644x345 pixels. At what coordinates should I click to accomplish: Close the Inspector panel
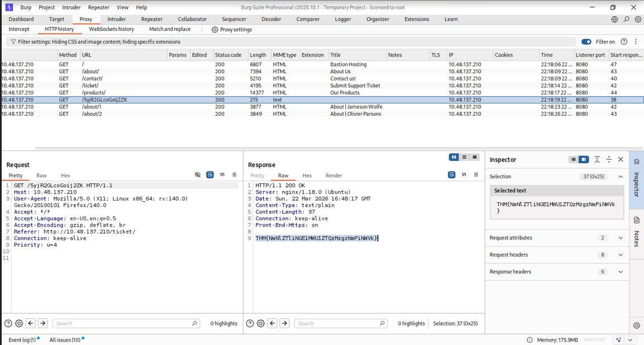tap(621, 159)
